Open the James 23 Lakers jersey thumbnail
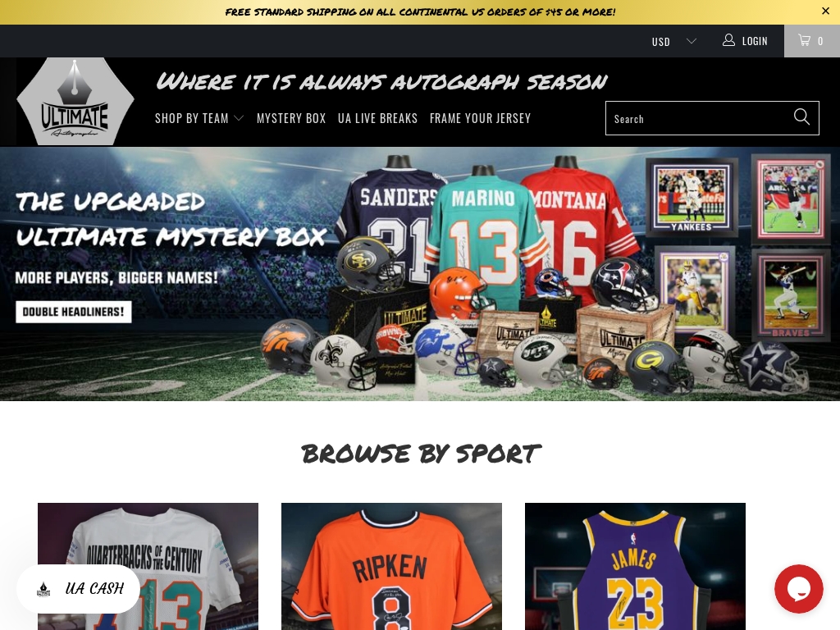 (635, 566)
